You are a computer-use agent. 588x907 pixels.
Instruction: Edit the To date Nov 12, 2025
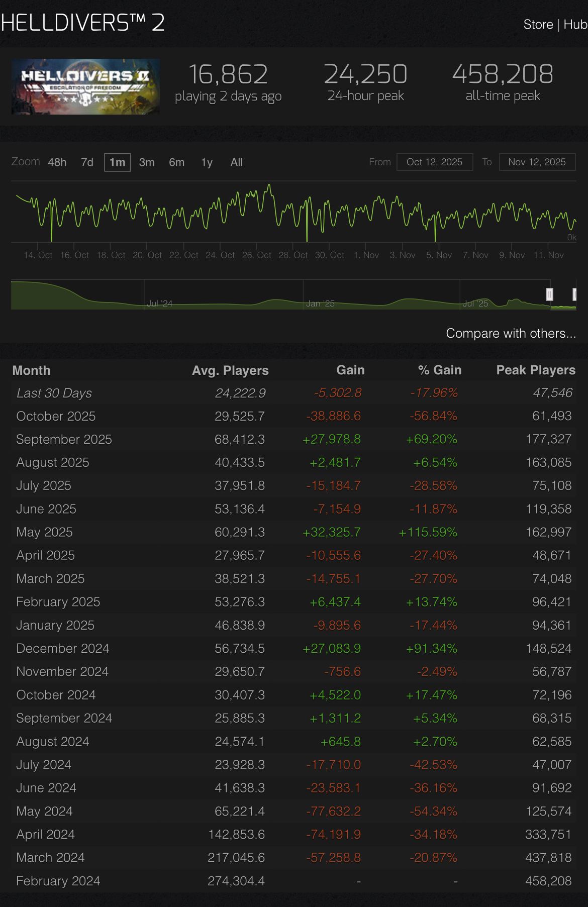point(537,162)
